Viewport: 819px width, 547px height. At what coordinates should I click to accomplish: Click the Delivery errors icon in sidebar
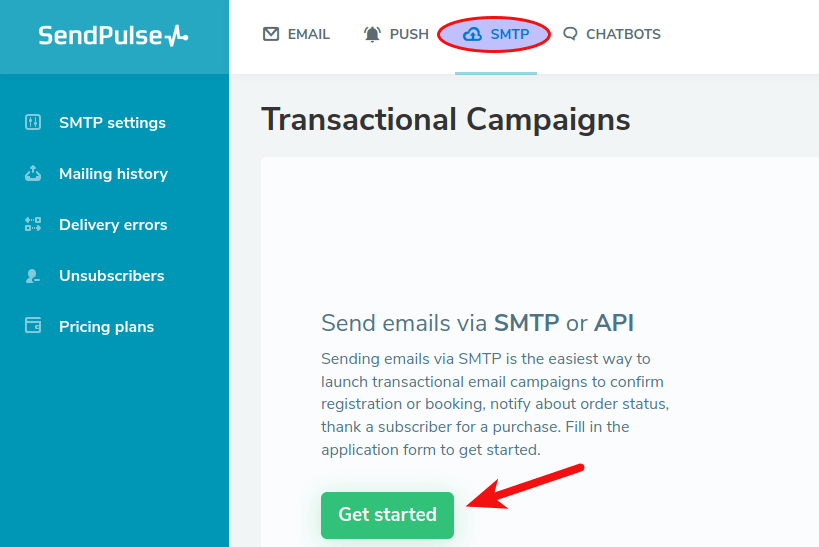pyautogui.click(x=33, y=225)
